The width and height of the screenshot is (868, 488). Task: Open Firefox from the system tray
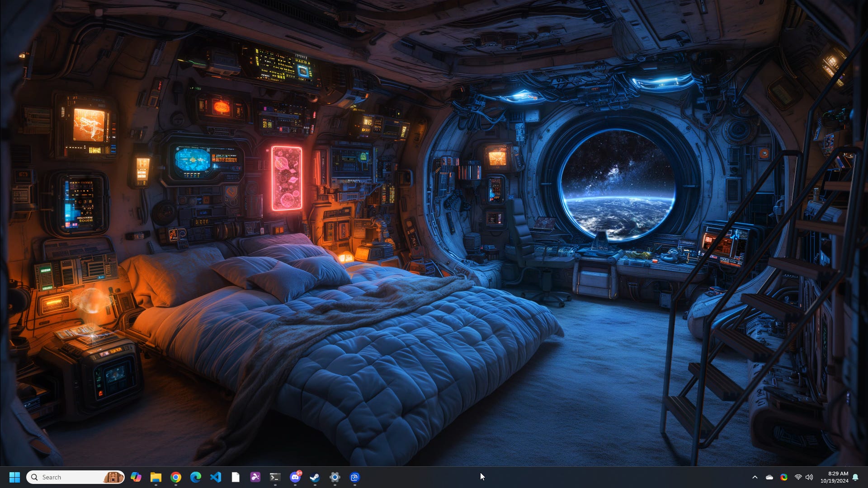click(785, 477)
